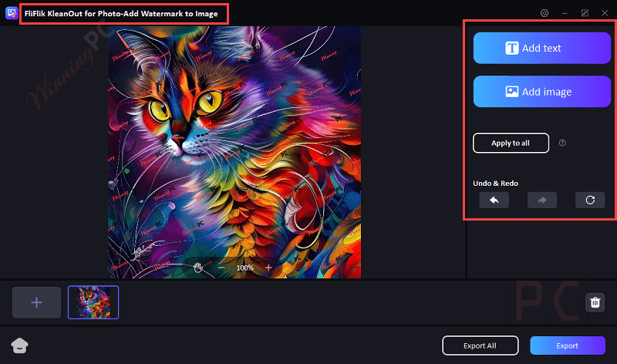Open the help question mark icon
The height and width of the screenshot is (364, 617).
[x=562, y=143]
